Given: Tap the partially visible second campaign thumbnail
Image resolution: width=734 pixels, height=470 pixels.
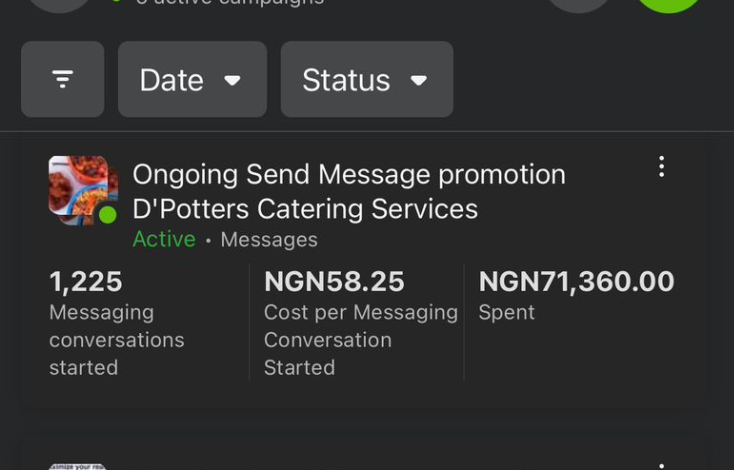Looking at the screenshot, I should pos(78,467).
